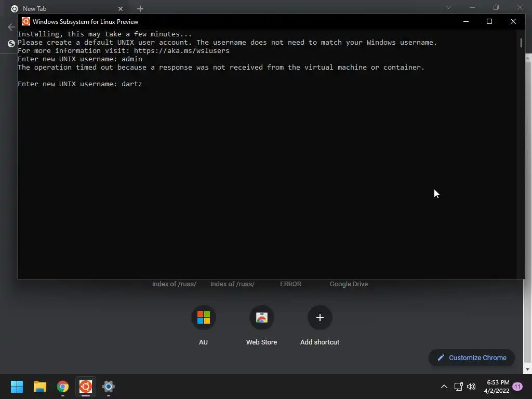Viewport: 532px width, 399px height.
Task: Open the taskbar clock and date
Action: coord(497,387)
